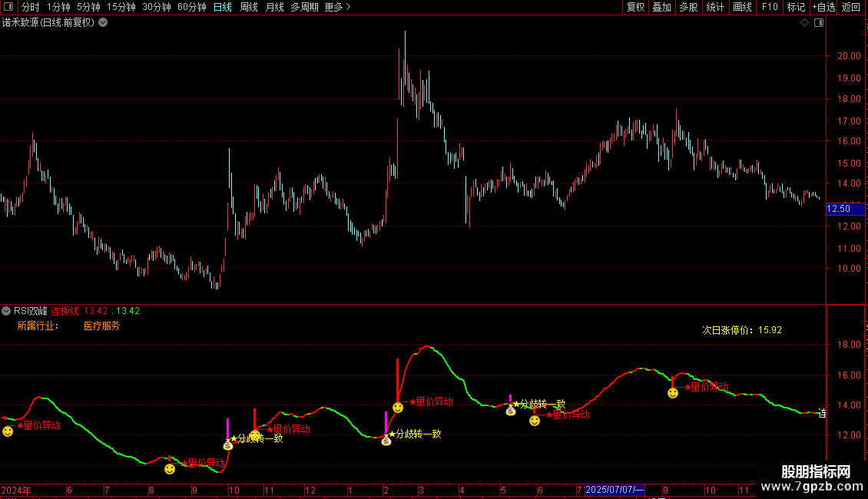The height and width of the screenshot is (499, 868).
Task: Click the 12.50 current price tag
Action: point(845,209)
